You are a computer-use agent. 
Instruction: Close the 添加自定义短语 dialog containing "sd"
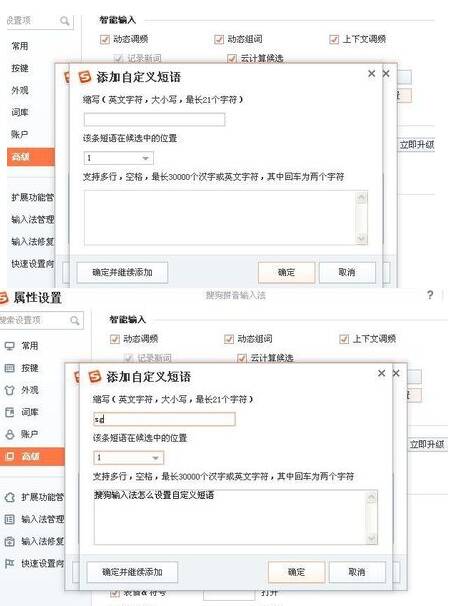tap(381, 373)
